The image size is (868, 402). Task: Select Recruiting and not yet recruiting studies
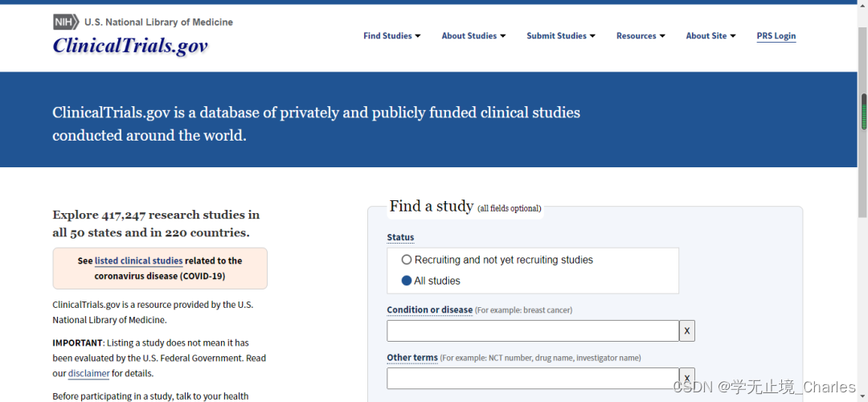tap(407, 260)
